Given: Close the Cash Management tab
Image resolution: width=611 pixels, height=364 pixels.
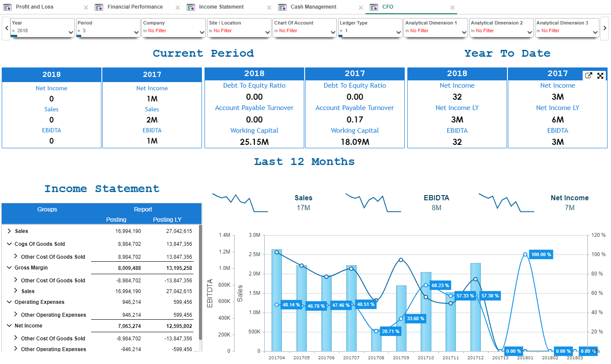Looking at the screenshot, I should click(x=360, y=8).
